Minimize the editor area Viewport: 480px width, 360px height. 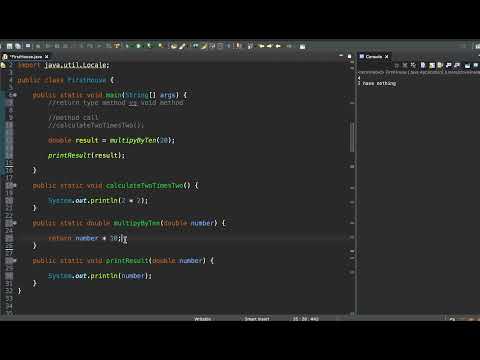click(341, 56)
